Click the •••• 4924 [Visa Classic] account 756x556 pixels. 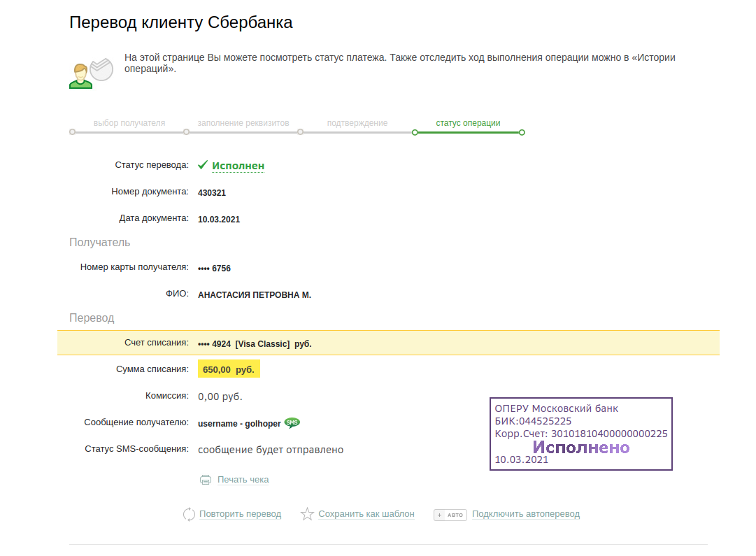pos(255,344)
